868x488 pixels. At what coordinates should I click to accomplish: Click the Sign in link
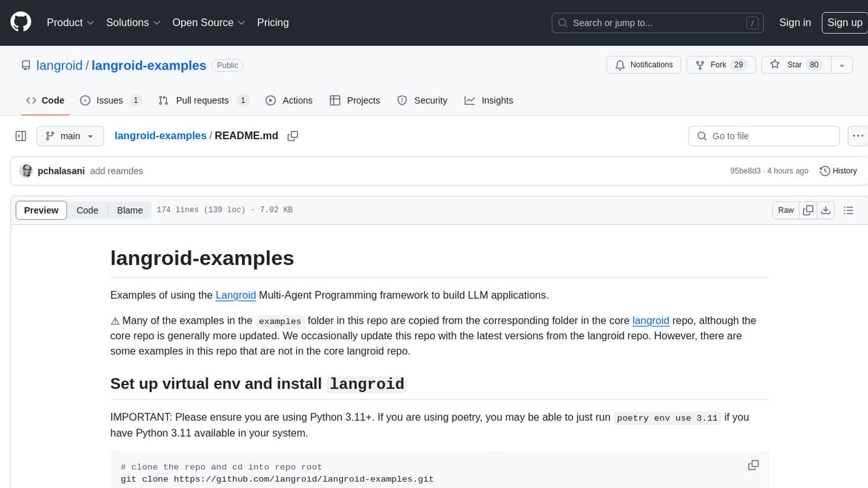[x=795, y=22]
